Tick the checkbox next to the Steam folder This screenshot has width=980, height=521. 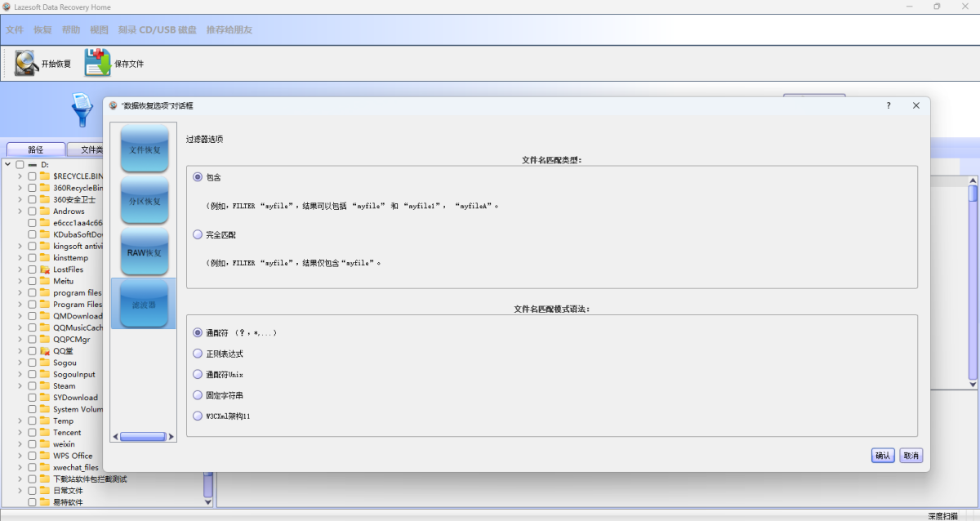click(32, 386)
